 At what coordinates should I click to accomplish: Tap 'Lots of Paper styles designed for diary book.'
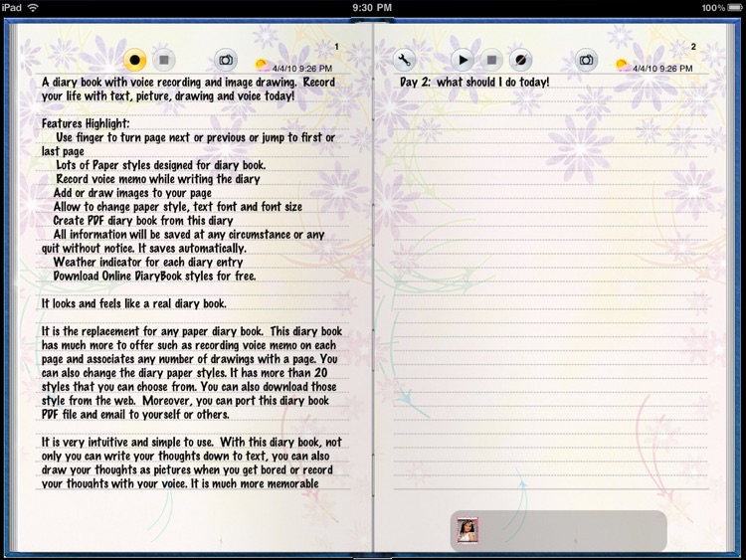[161, 165]
